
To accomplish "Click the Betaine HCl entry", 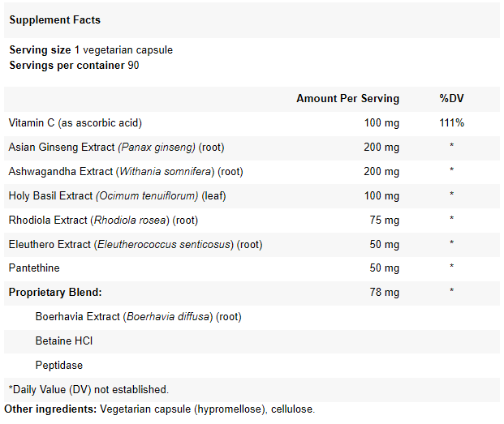I will (x=64, y=340).
